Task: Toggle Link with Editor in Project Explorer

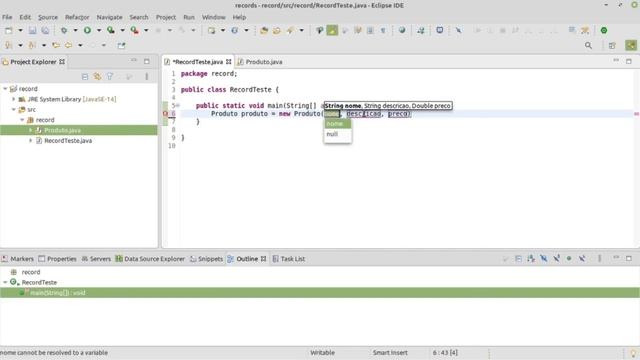Action: pos(97,77)
